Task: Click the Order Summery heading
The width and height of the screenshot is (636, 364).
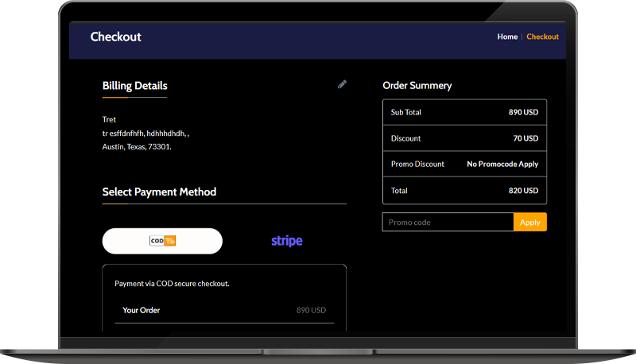Action: pos(417,86)
